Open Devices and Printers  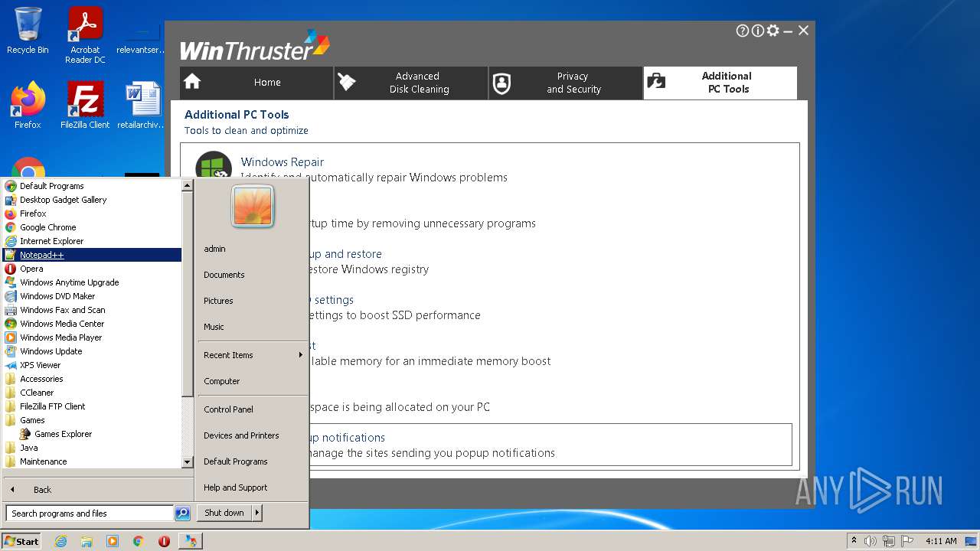point(241,435)
